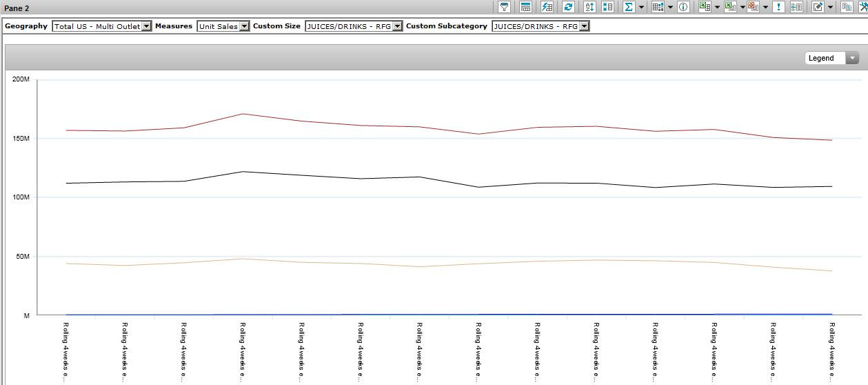Click the 200M y-axis label

(21, 79)
